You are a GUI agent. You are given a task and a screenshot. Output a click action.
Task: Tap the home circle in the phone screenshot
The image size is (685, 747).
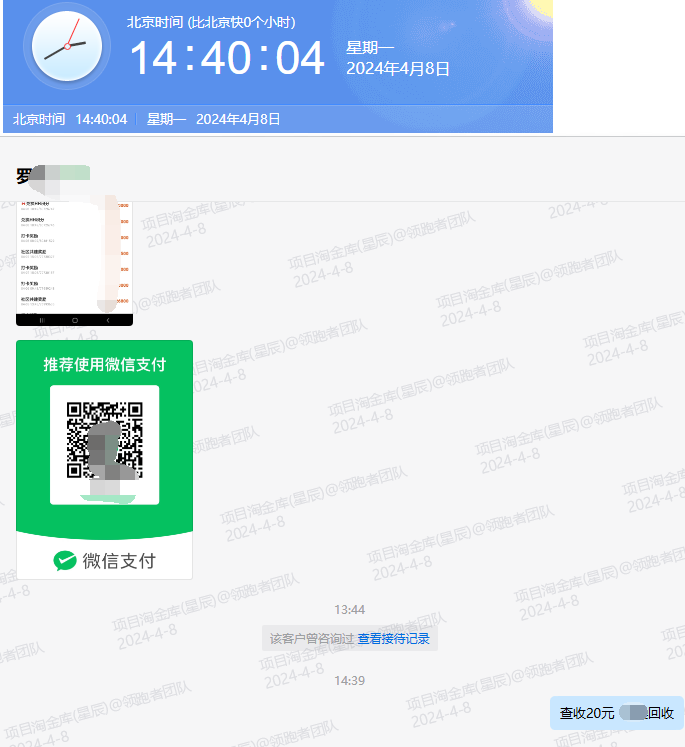(x=74, y=320)
